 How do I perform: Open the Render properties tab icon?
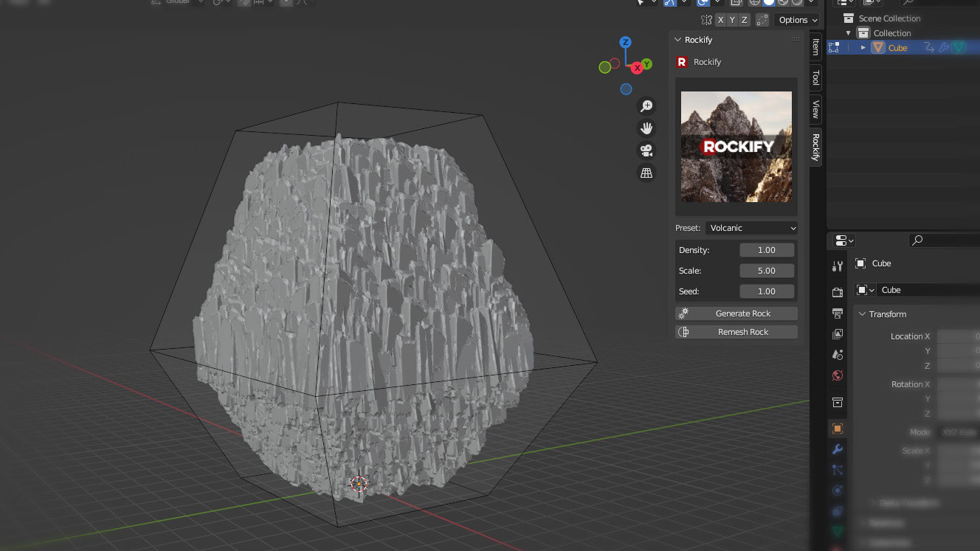(837, 293)
